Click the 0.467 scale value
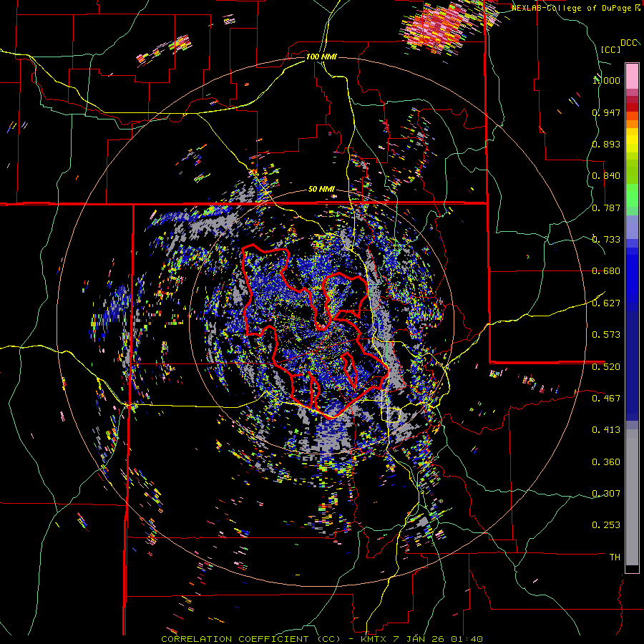This screenshot has height=644, width=644. point(606,398)
